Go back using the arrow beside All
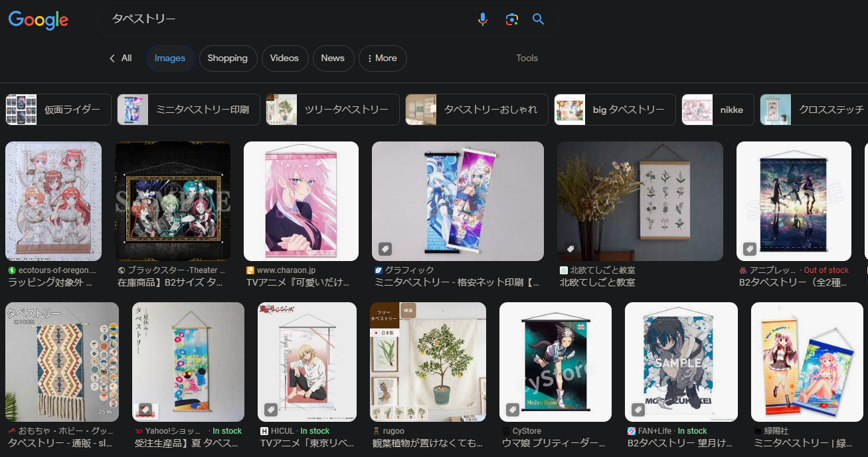This screenshot has width=868, height=457. tap(112, 58)
